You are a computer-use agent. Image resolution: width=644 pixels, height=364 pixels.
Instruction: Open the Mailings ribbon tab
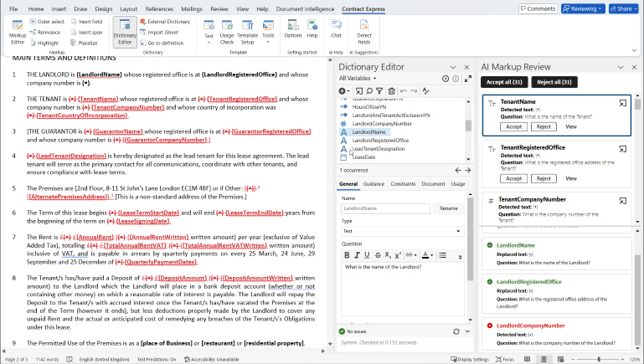(x=190, y=8)
